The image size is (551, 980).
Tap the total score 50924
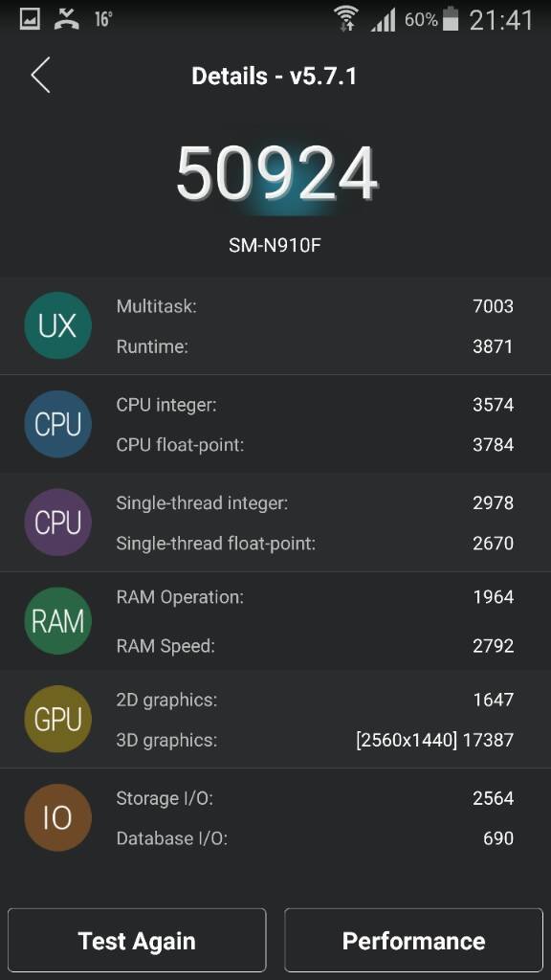click(276, 174)
